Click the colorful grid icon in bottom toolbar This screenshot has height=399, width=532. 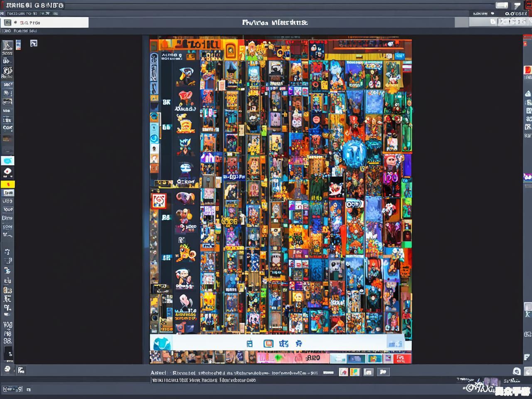tap(355, 372)
